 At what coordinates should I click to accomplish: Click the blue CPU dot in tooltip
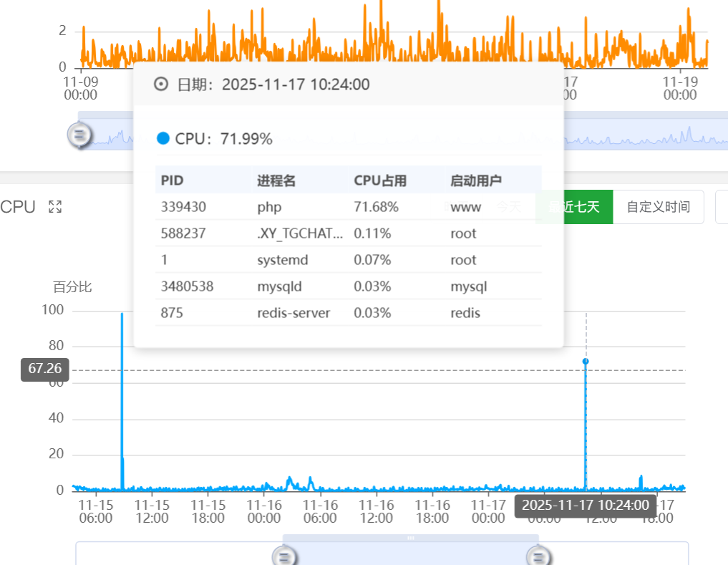click(x=163, y=138)
